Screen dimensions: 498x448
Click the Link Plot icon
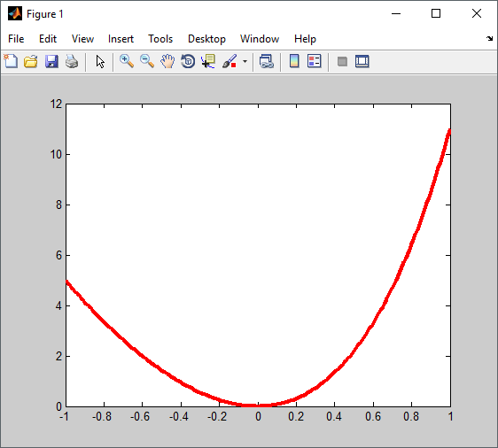[x=267, y=61]
